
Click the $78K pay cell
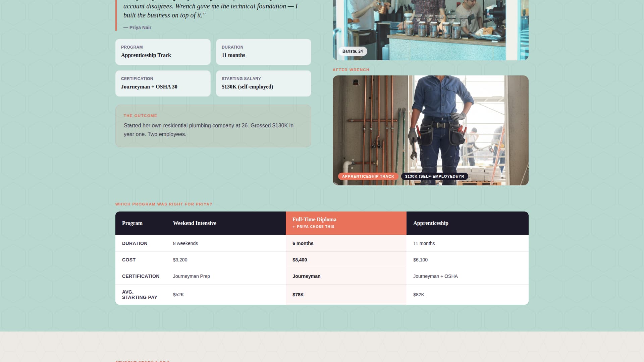(346, 295)
